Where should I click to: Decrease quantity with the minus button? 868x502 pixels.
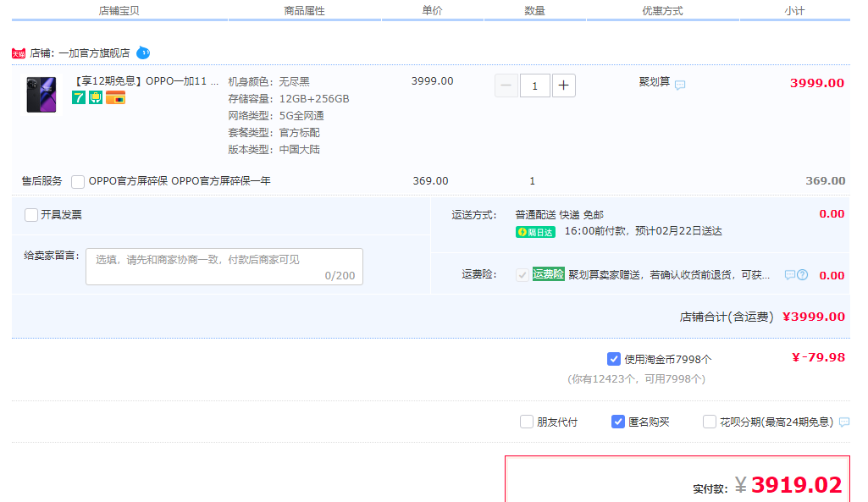(x=506, y=86)
